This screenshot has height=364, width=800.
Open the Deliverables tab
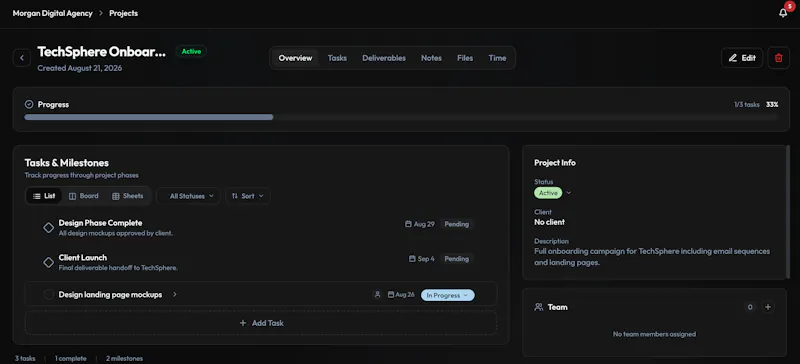(384, 58)
